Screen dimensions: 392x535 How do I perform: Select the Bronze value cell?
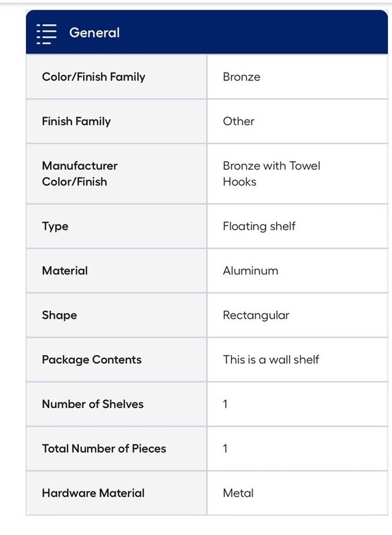[x=298, y=77]
